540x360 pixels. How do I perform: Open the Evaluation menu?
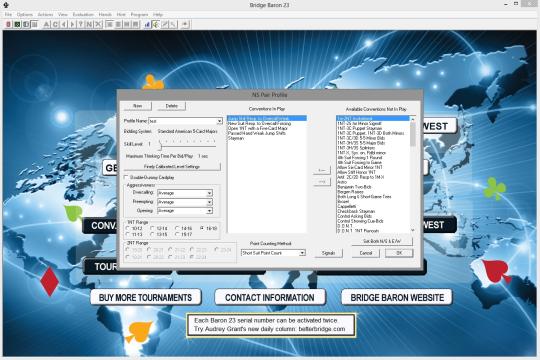coord(83,14)
